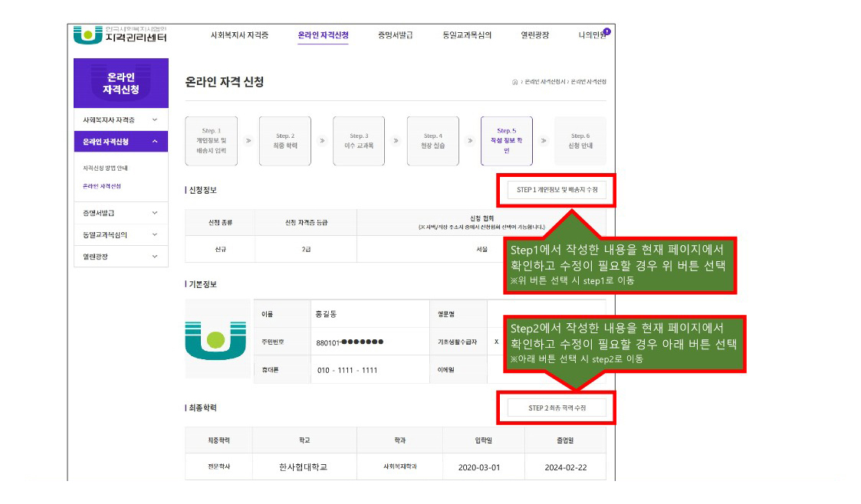
Task: Click the application branch cell 서울
Action: click(x=482, y=250)
